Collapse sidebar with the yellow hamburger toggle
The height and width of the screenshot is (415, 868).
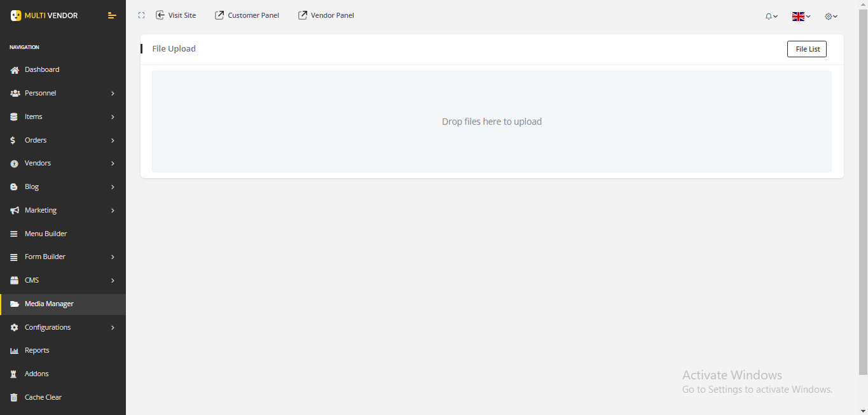pos(112,15)
